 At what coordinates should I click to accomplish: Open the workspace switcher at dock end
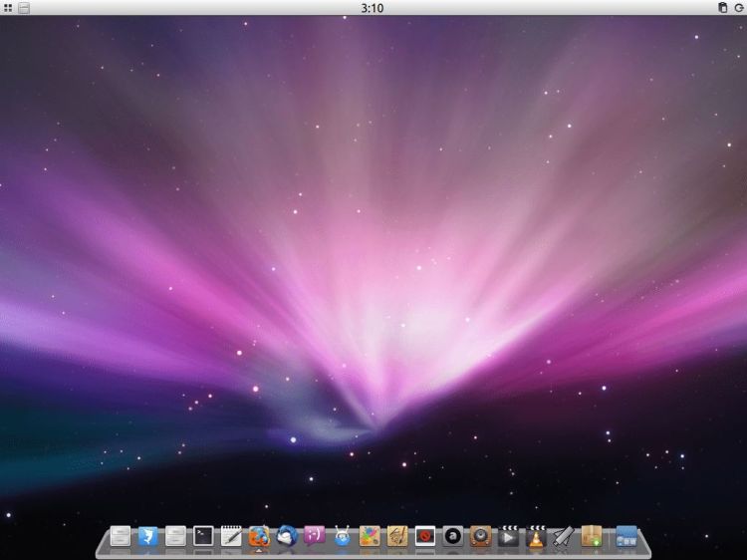[x=625, y=537]
